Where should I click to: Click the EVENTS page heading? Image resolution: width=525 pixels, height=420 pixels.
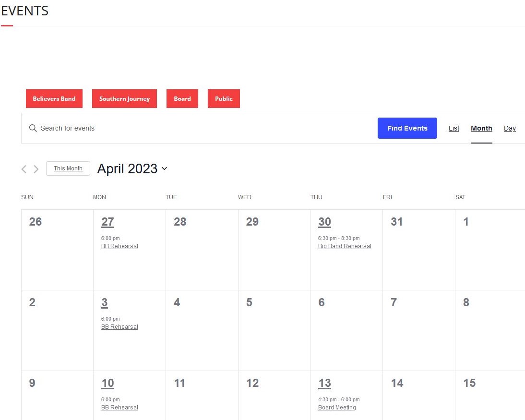pyautogui.click(x=25, y=11)
